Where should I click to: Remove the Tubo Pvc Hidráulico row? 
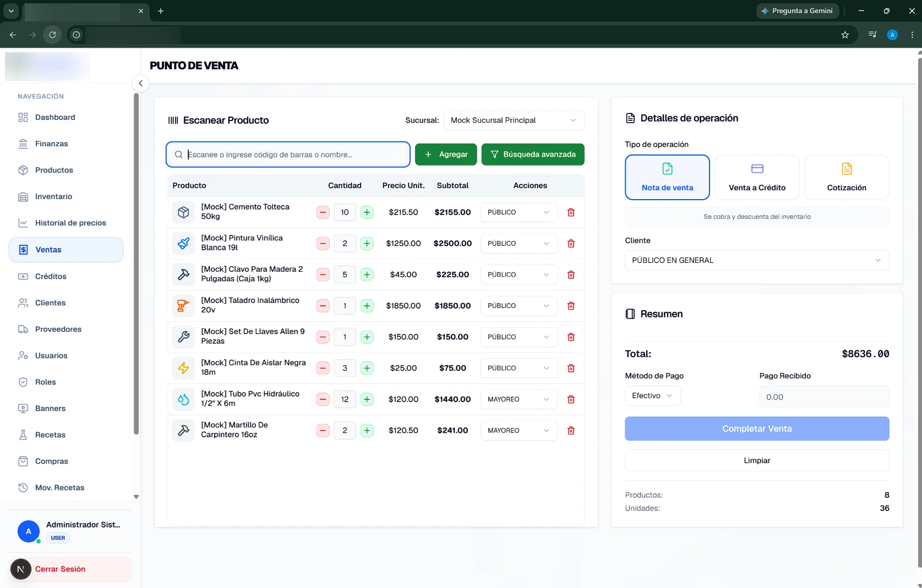click(571, 399)
